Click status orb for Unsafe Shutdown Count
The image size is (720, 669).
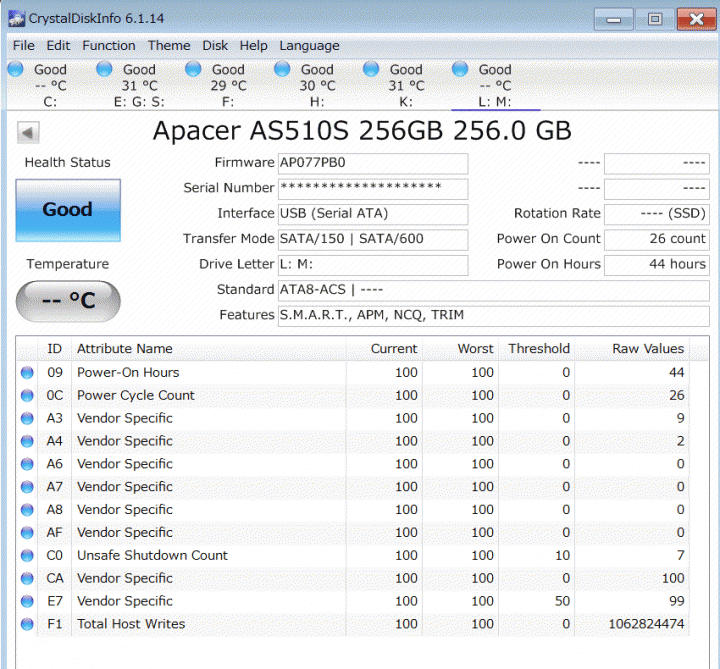point(27,555)
